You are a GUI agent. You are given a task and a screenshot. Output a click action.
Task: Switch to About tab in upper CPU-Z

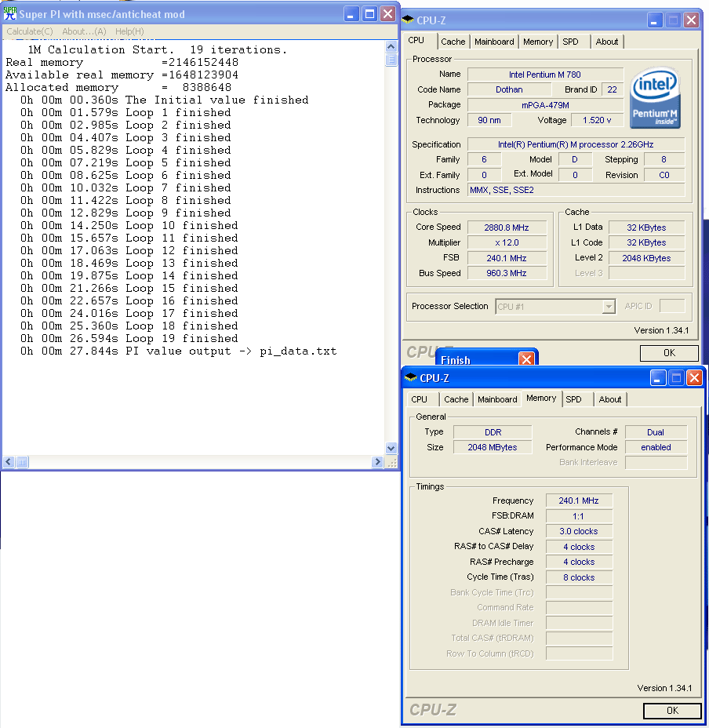click(x=607, y=42)
